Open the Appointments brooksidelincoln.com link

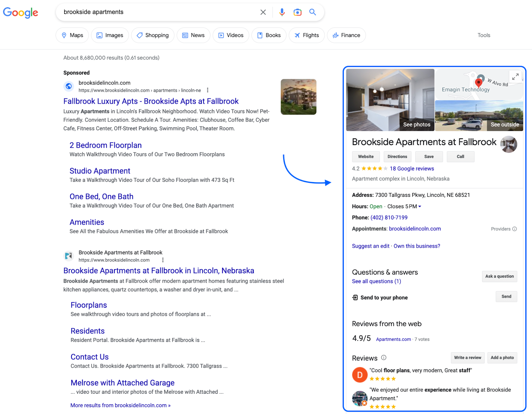click(415, 229)
